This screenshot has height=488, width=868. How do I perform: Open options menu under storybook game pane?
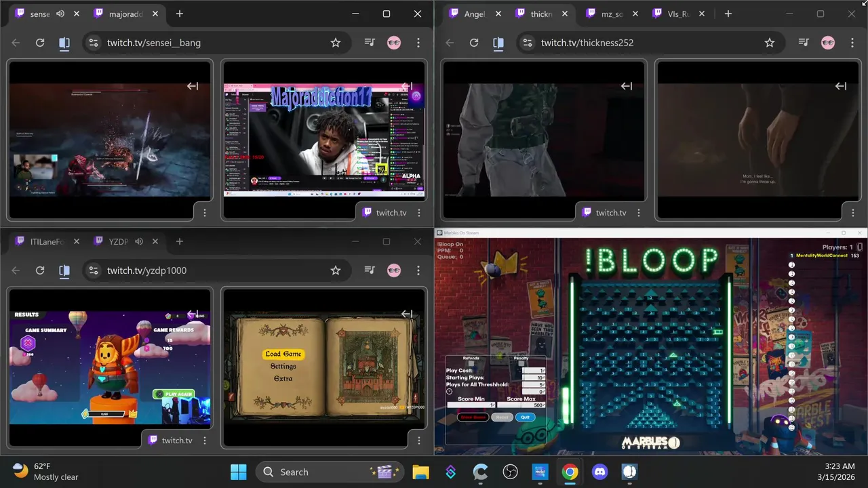pos(419,441)
